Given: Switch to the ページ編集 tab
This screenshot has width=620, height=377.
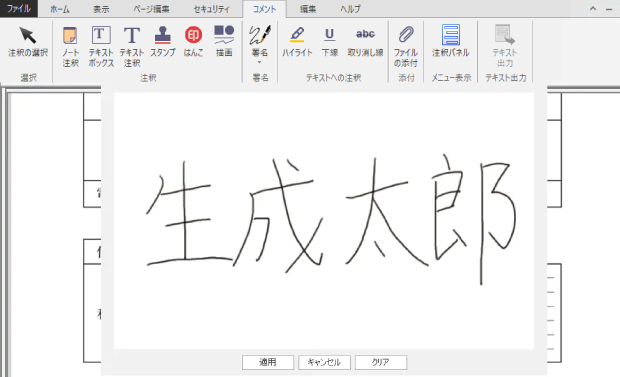Looking at the screenshot, I should (x=151, y=9).
